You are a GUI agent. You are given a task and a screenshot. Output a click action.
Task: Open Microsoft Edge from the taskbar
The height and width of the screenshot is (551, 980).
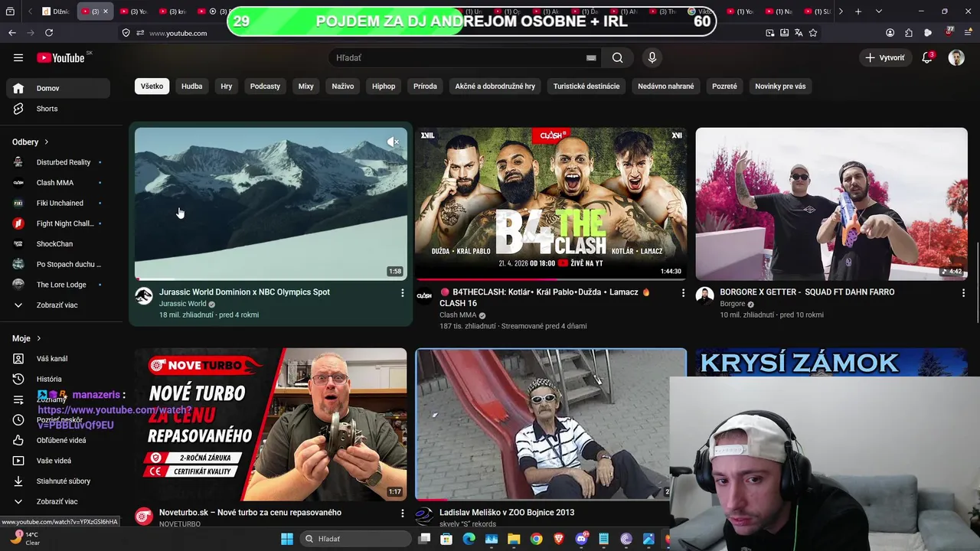pyautogui.click(x=469, y=539)
